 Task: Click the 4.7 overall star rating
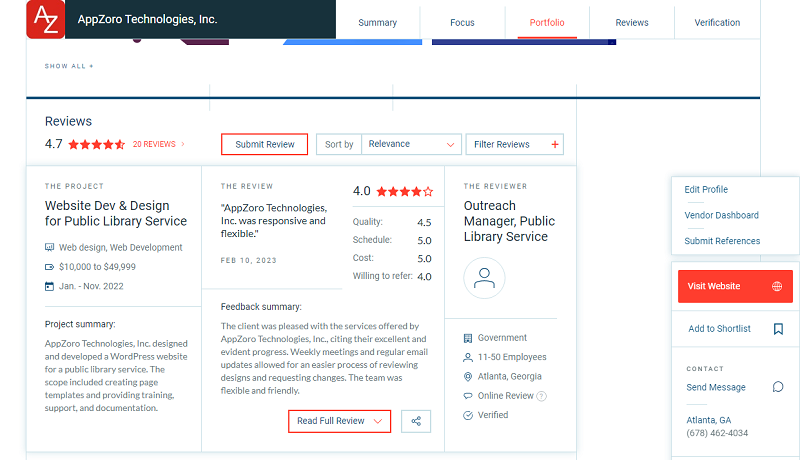point(96,144)
